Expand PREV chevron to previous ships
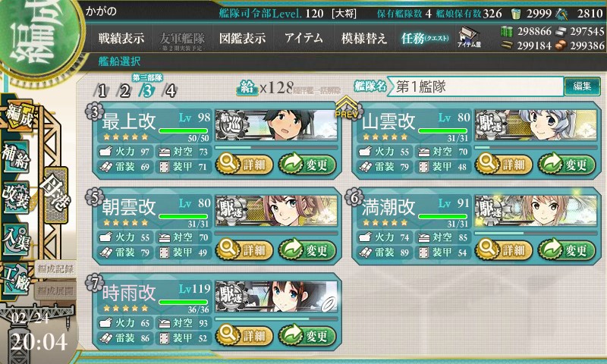This screenshot has height=364, width=607. [x=347, y=107]
